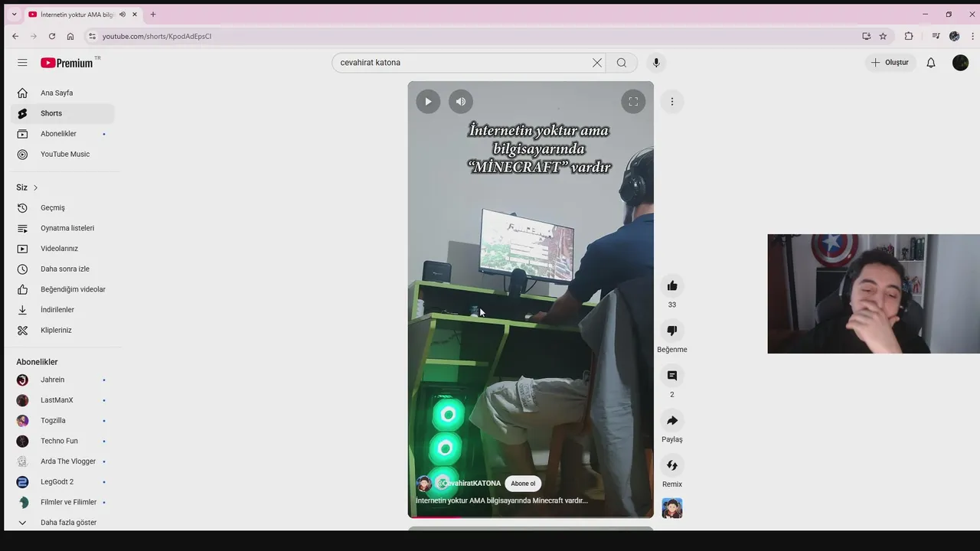
Task: Reload the page in browser
Action: [52, 36]
